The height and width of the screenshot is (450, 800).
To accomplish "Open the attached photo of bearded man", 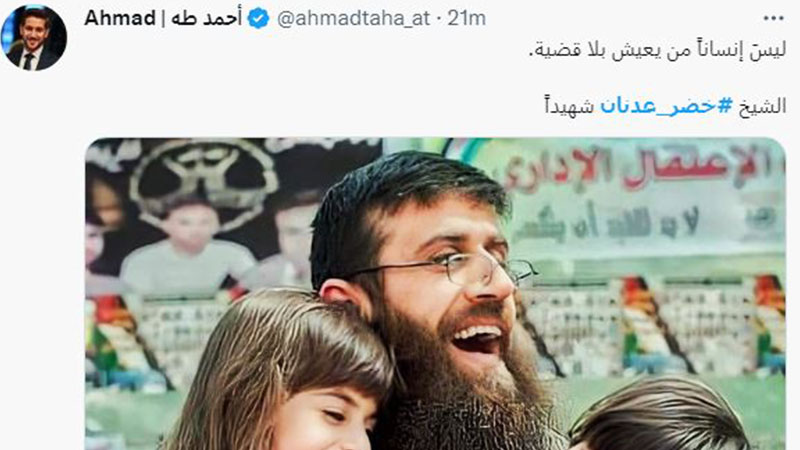I will tap(435, 293).
